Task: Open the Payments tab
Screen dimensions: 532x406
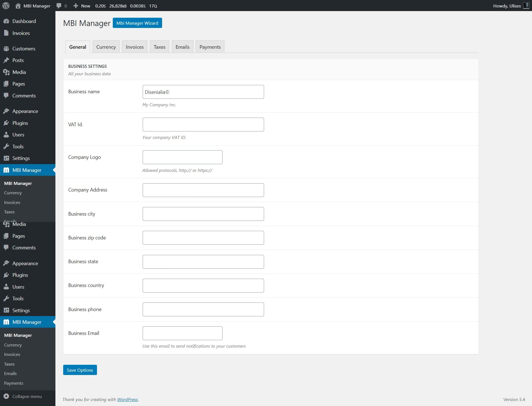Action: pos(210,47)
